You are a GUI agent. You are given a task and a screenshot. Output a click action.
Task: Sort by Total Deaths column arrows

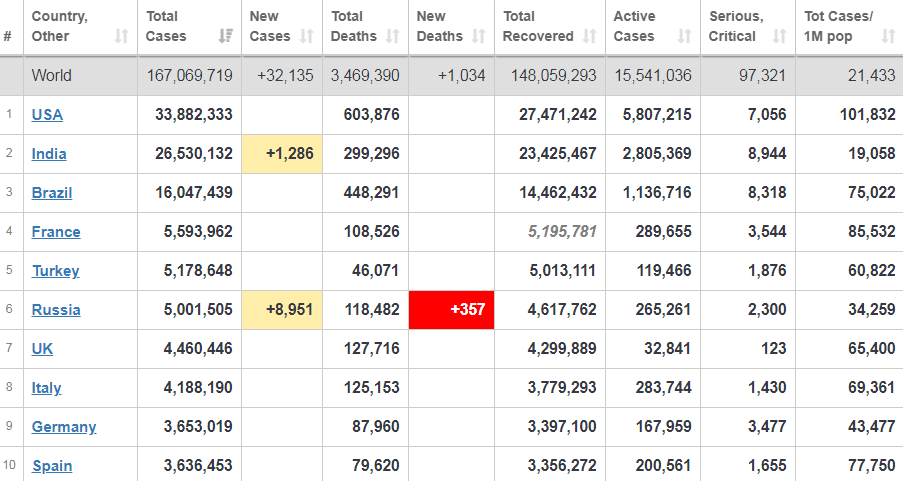pyautogui.click(x=393, y=36)
